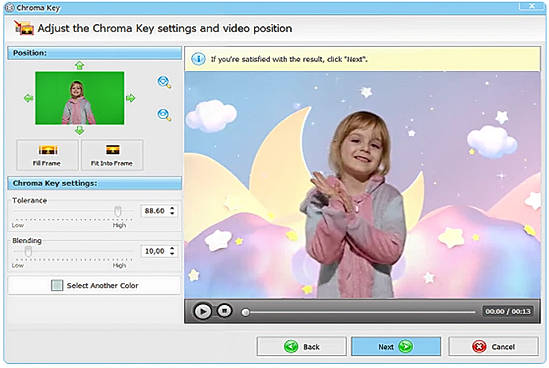Click the Blending label
549x368 pixels.
(x=27, y=241)
